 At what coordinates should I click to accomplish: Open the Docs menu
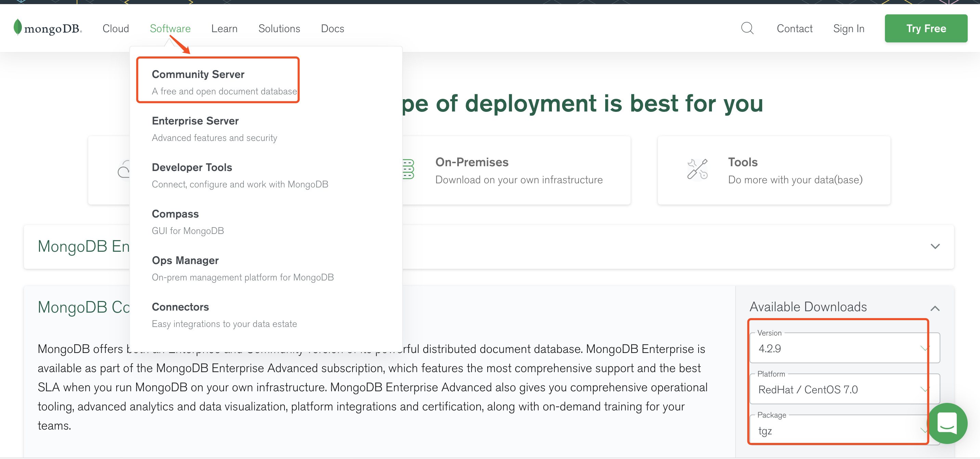pyautogui.click(x=332, y=28)
